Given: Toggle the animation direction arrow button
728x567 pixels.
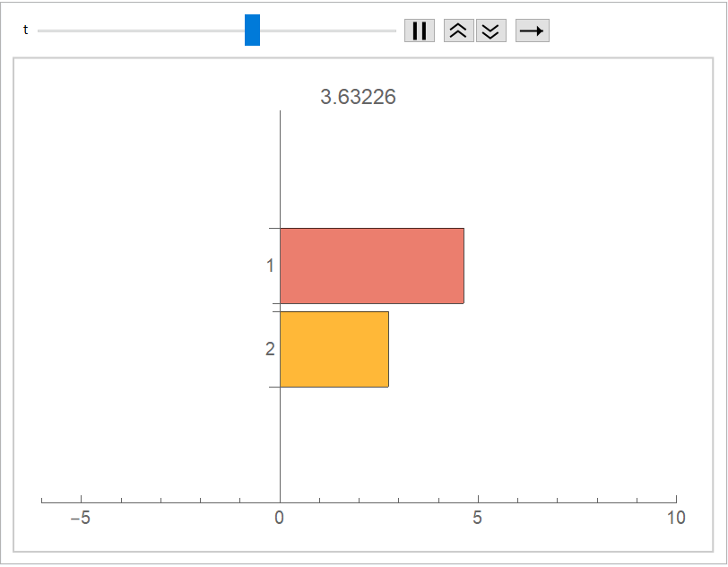Looking at the screenshot, I should pos(532,31).
